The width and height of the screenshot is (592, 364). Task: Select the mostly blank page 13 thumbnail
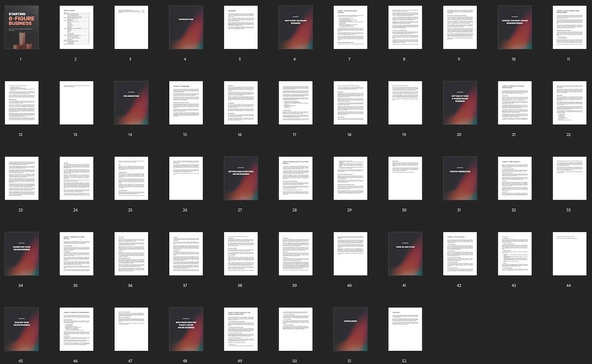point(76,103)
